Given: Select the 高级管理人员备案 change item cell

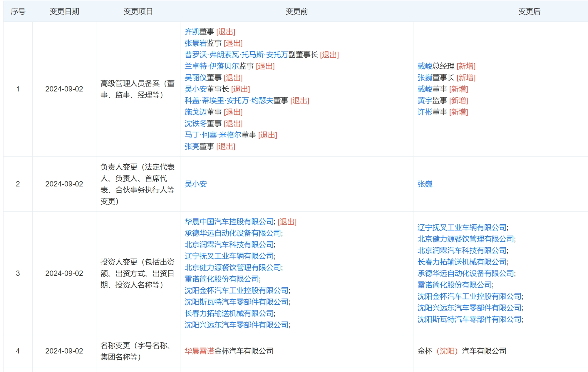Looking at the screenshot, I should (138, 89).
